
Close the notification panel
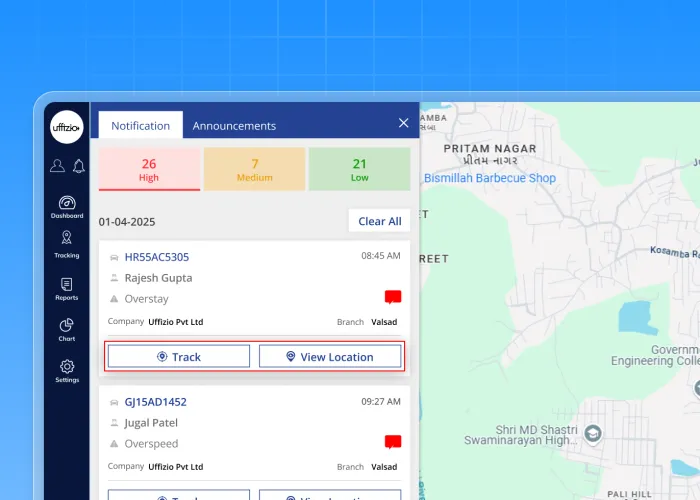tap(403, 123)
